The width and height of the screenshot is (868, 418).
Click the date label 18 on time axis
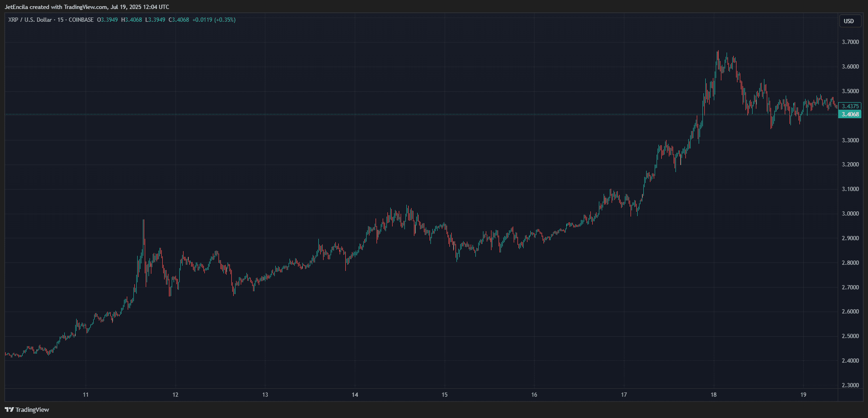(x=713, y=395)
